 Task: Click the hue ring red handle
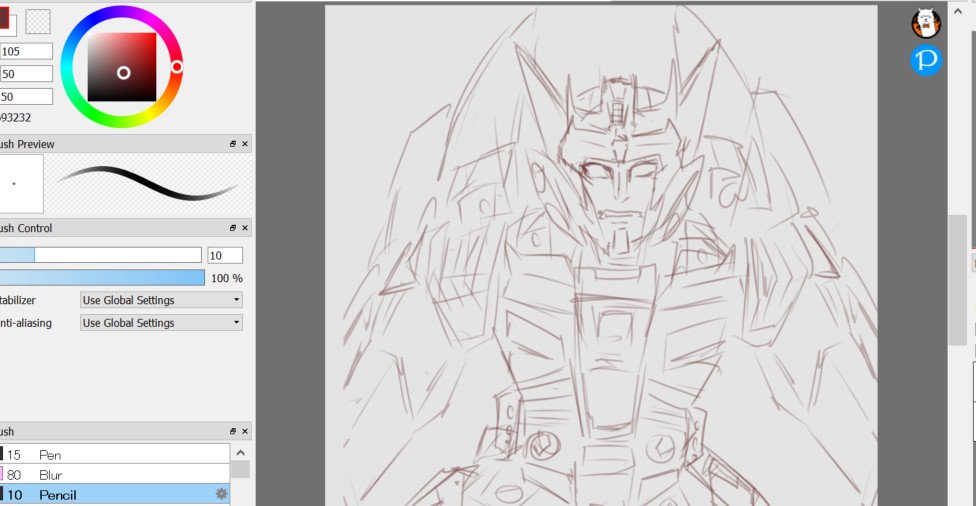177,67
